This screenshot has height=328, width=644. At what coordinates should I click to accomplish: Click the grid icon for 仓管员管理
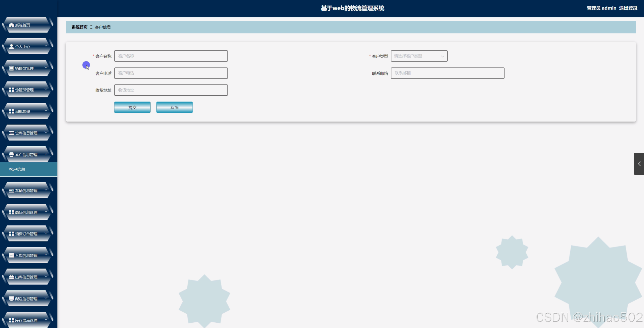click(11, 90)
